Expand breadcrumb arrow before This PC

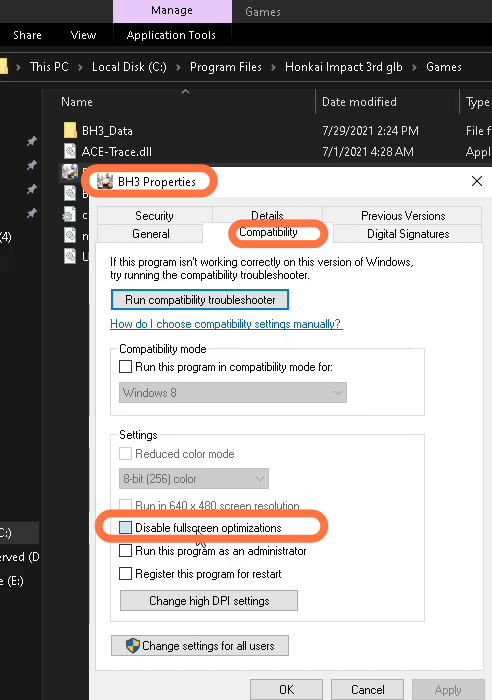pyautogui.click(x=18, y=67)
